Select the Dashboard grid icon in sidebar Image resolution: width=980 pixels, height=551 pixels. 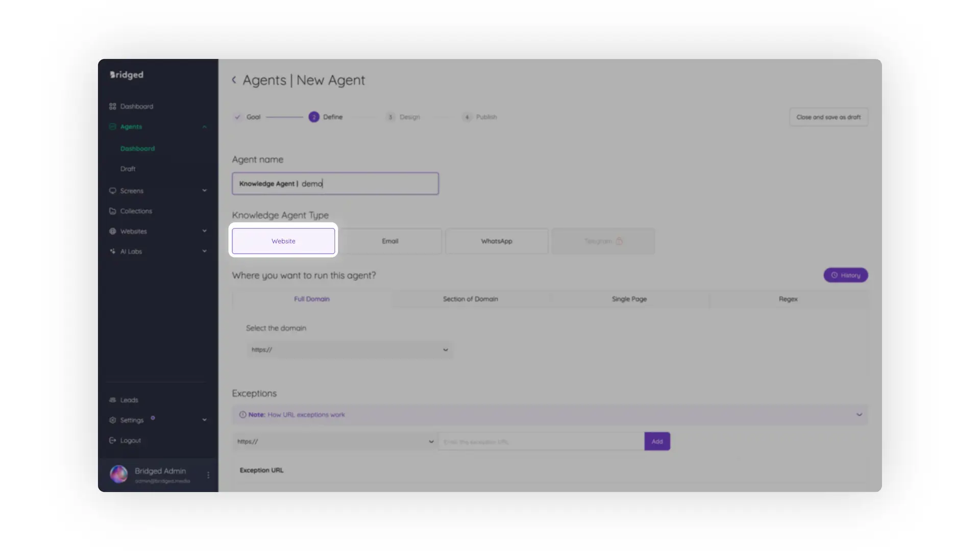113,106
